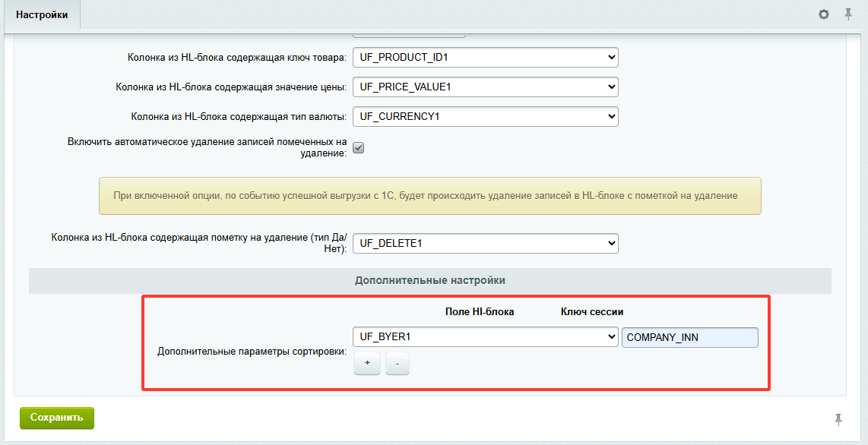Remove a sorting parameter with minus button

point(398,363)
